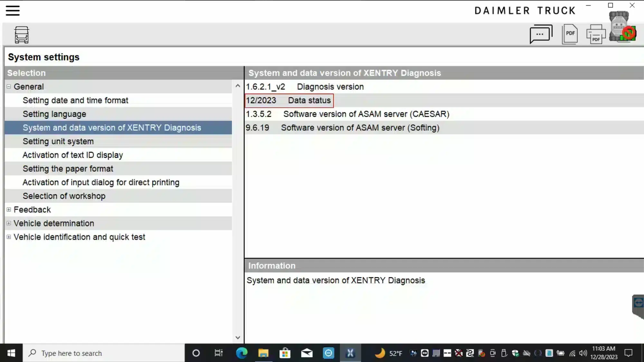
Task: Open the Wi-Fi network tray icon
Action: 572,353
